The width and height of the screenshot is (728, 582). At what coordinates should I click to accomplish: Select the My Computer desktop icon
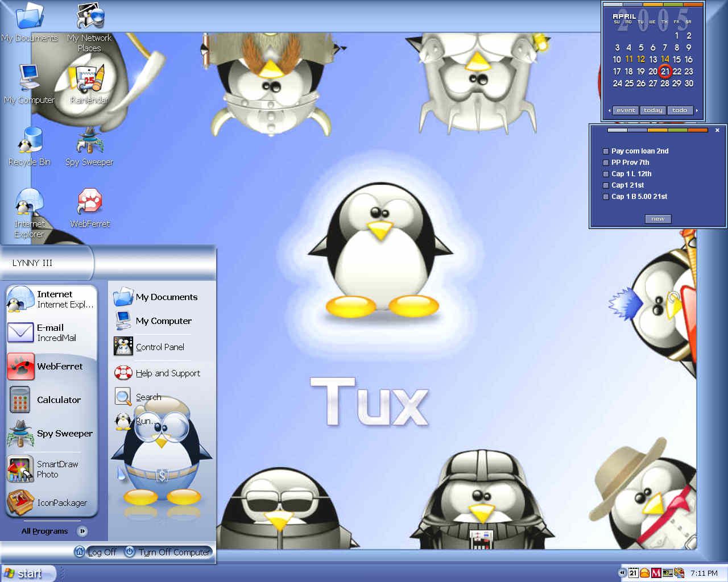[x=30, y=84]
